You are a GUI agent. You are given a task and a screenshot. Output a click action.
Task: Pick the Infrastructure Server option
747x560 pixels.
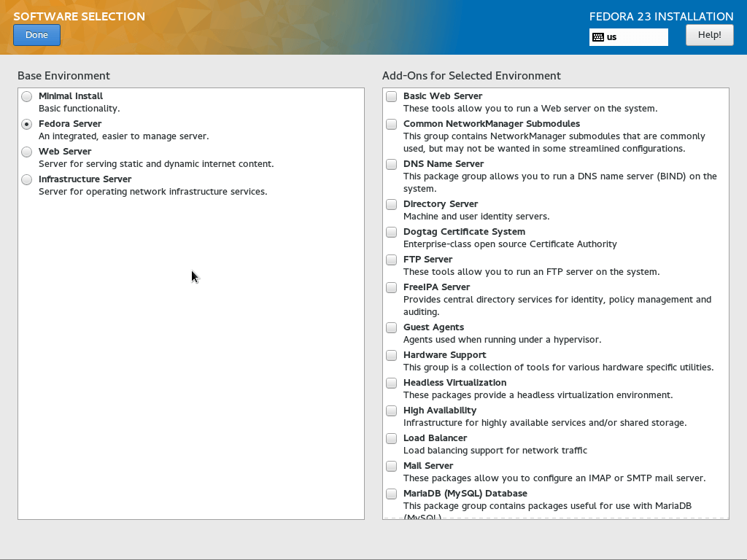(x=27, y=179)
